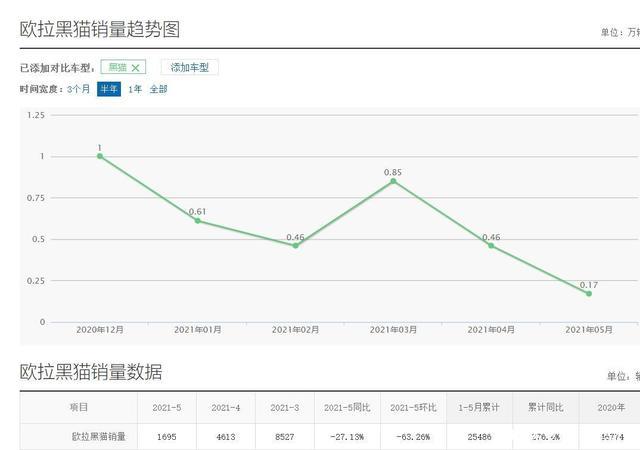The image size is (640, 450).
Task: Click the 4613 sales cell
Action: point(226,437)
